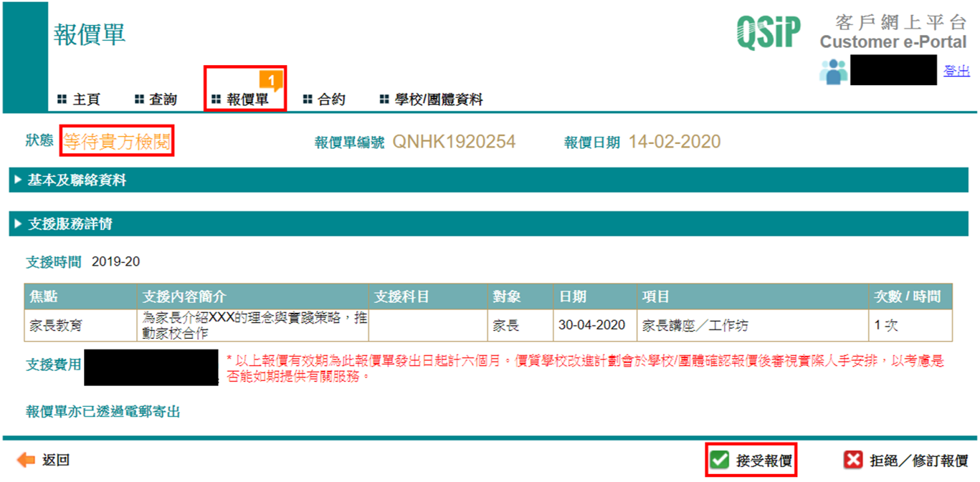
Task: Click the support content description cell
Action: coord(252,325)
